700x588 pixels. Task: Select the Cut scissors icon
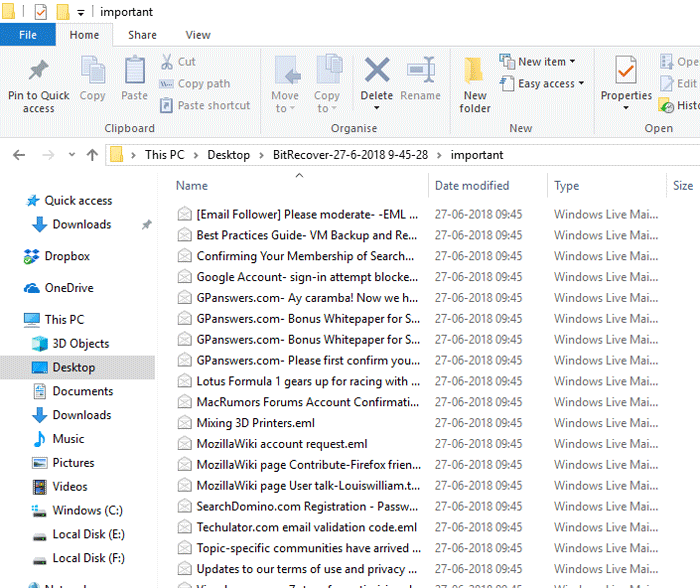167,62
